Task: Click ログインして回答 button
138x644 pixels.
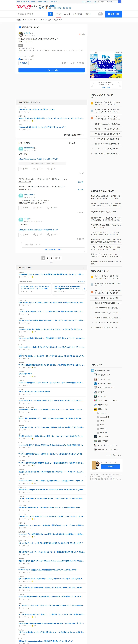Action: point(52,70)
